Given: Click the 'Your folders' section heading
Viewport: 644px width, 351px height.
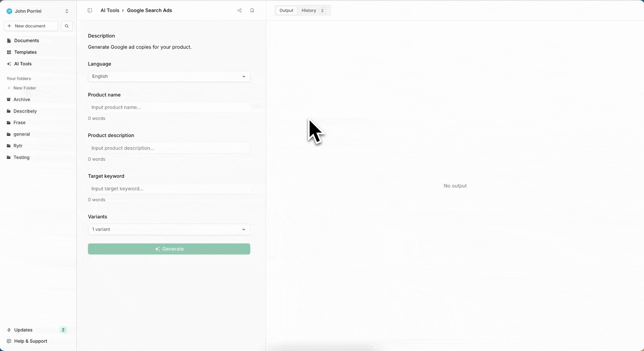Looking at the screenshot, I should point(19,79).
